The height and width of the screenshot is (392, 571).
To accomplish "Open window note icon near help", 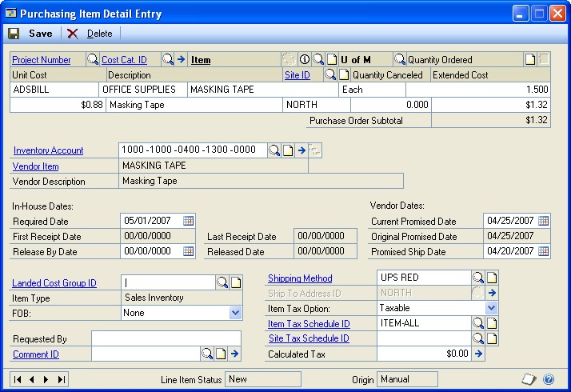I will pyautogui.click(x=529, y=379).
